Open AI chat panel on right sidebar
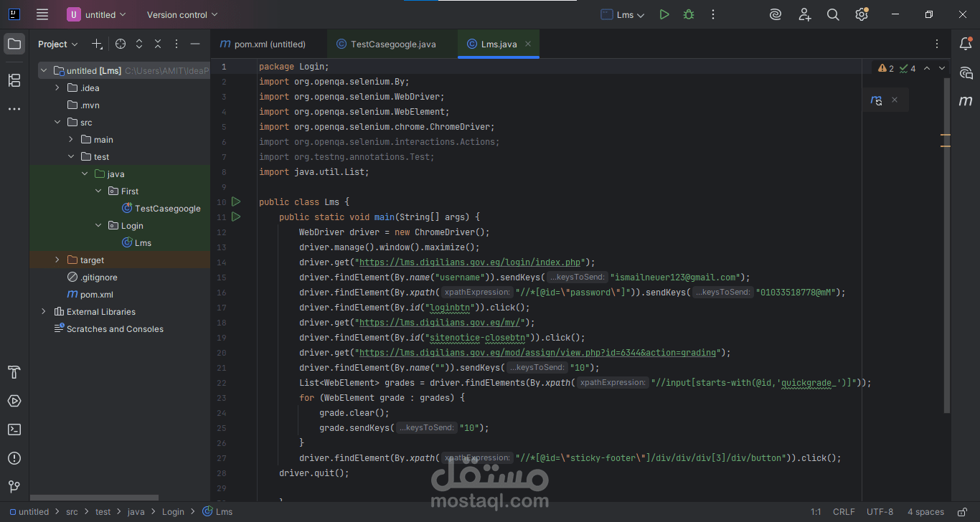Image resolution: width=980 pixels, height=522 pixels. point(966,73)
